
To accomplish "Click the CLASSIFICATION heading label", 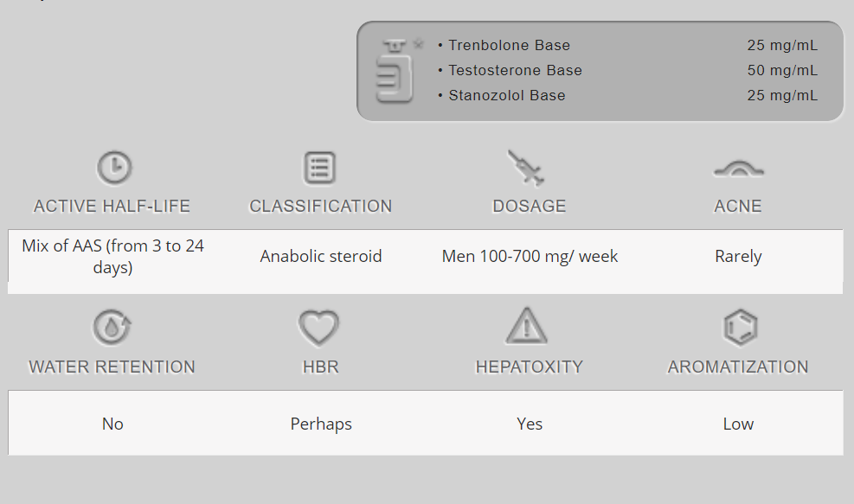I will (320, 207).
